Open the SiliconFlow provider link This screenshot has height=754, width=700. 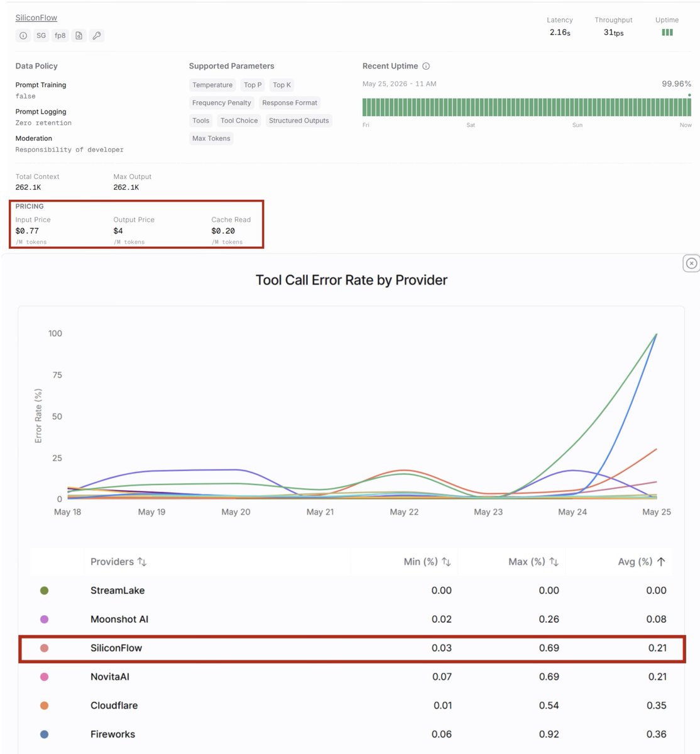point(36,18)
